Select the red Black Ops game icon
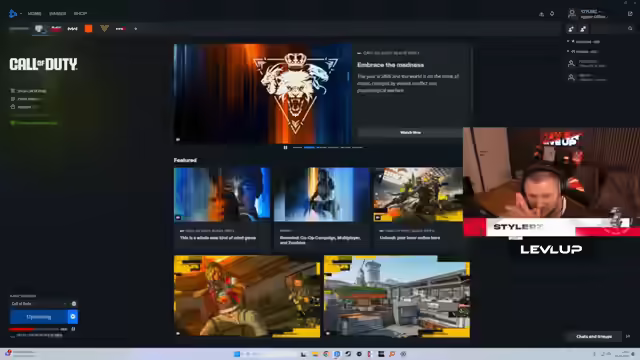Image resolution: width=640 pixels, height=360 pixels. click(x=56, y=29)
